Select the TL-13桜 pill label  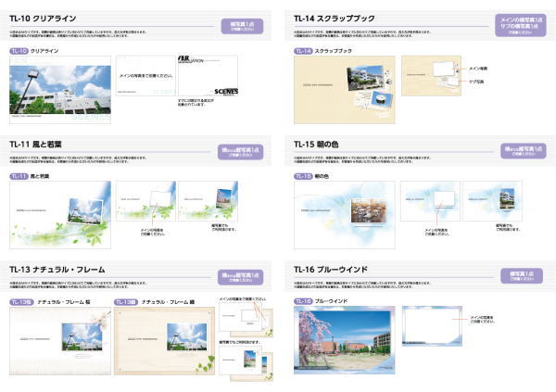21,302
